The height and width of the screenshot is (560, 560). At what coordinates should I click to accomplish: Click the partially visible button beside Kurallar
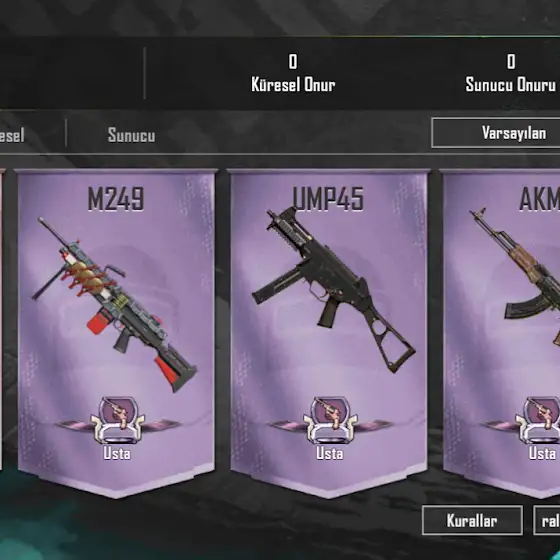coord(547,520)
